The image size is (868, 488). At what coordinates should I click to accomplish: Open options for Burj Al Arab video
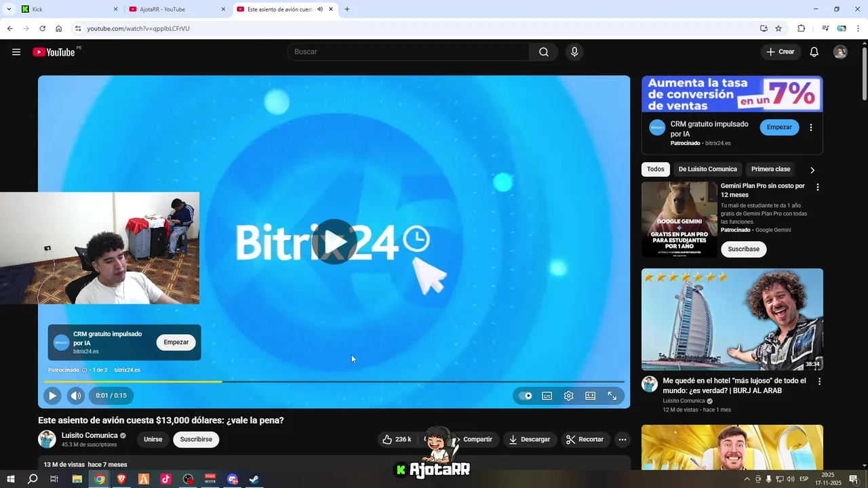click(819, 382)
